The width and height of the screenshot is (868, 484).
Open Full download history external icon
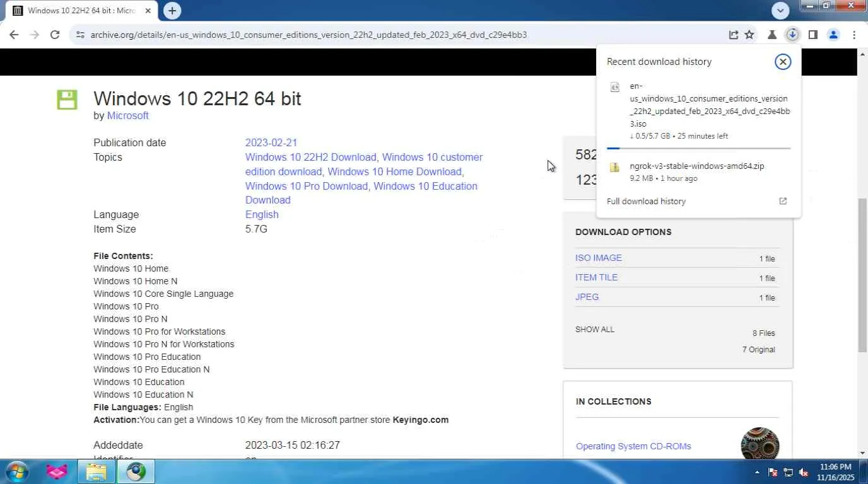tap(783, 201)
